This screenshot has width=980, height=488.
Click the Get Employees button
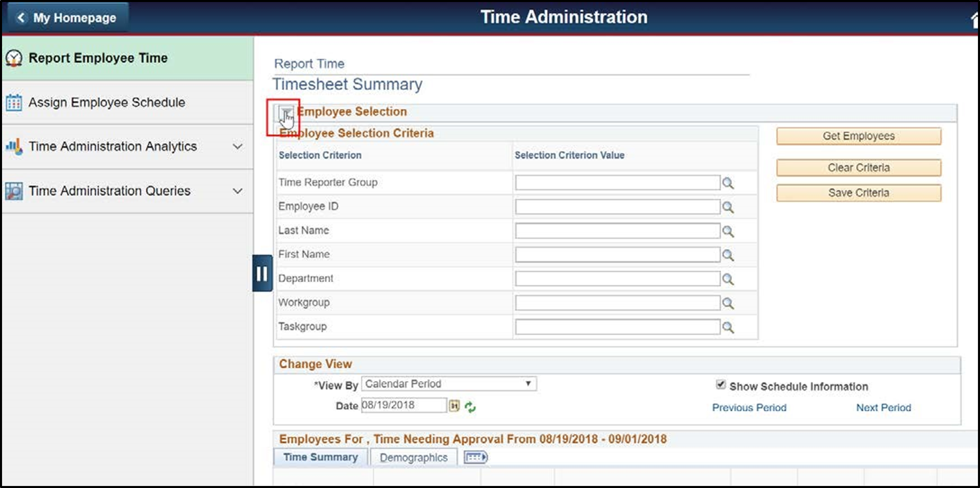tap(858, 136)
